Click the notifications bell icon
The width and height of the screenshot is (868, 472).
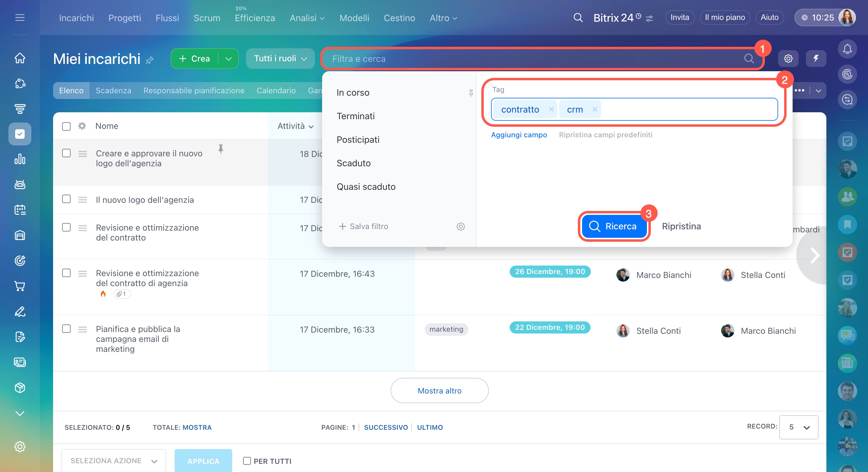tap(847, 49)
